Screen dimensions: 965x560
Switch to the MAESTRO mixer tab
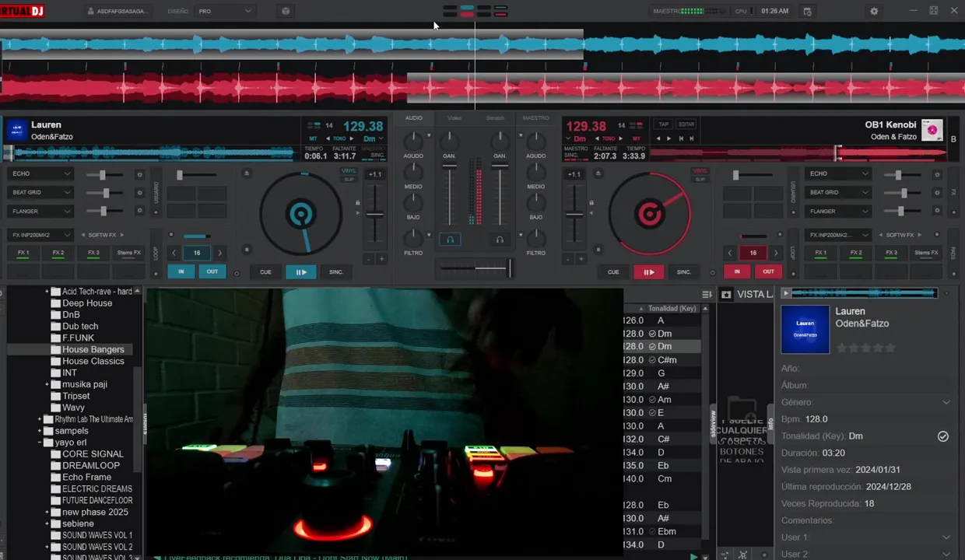point(535,118)
